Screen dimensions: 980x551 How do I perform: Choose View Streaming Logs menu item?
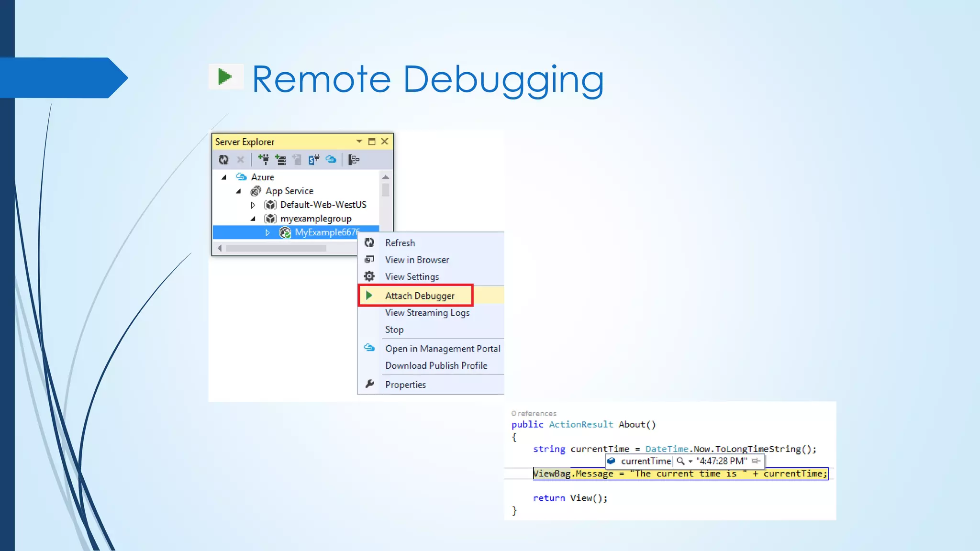point(431,313)
